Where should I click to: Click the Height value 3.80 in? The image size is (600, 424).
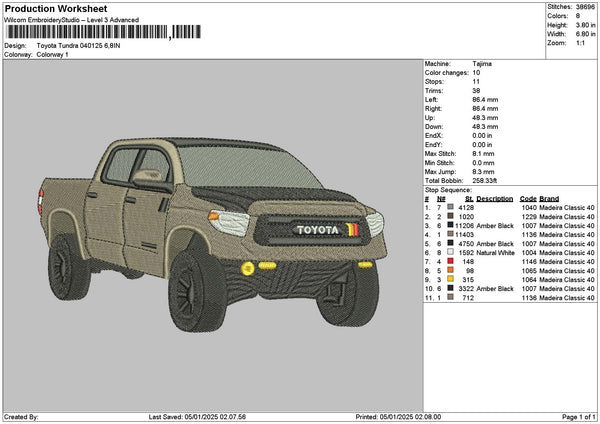coord(585,25)
